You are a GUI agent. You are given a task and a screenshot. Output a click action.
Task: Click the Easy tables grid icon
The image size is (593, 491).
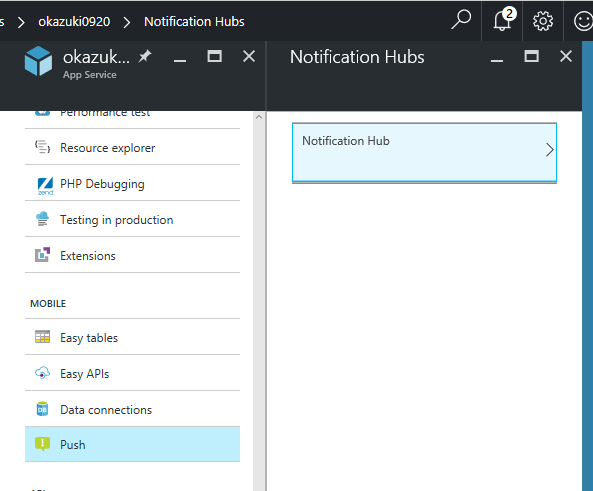click(x=42, y=337)
